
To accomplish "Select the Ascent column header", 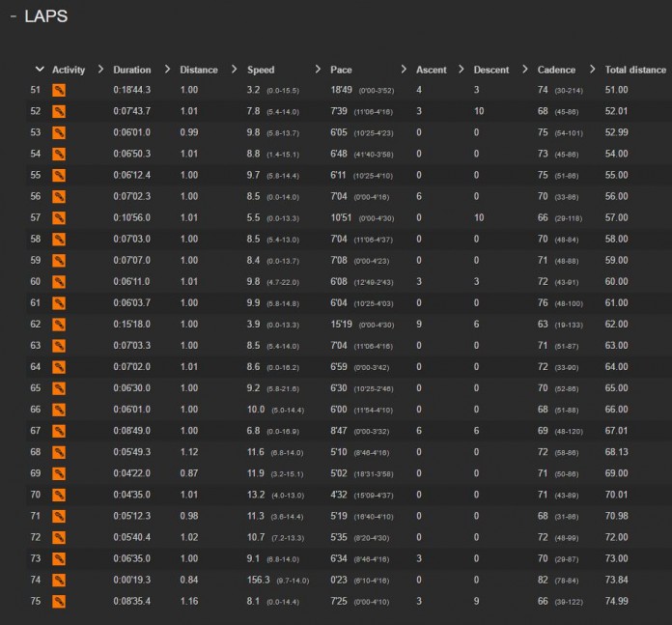I will tap(432, 70).
